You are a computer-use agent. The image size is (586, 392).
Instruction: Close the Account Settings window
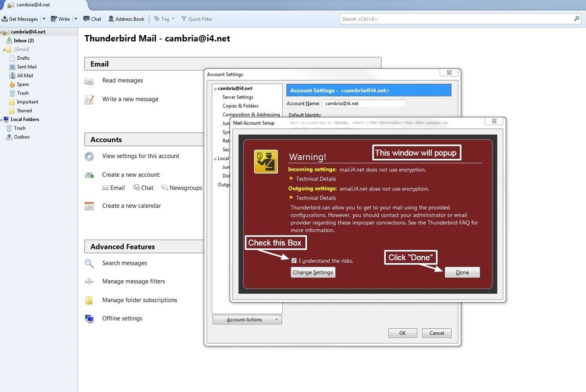(x=449, y=73)
